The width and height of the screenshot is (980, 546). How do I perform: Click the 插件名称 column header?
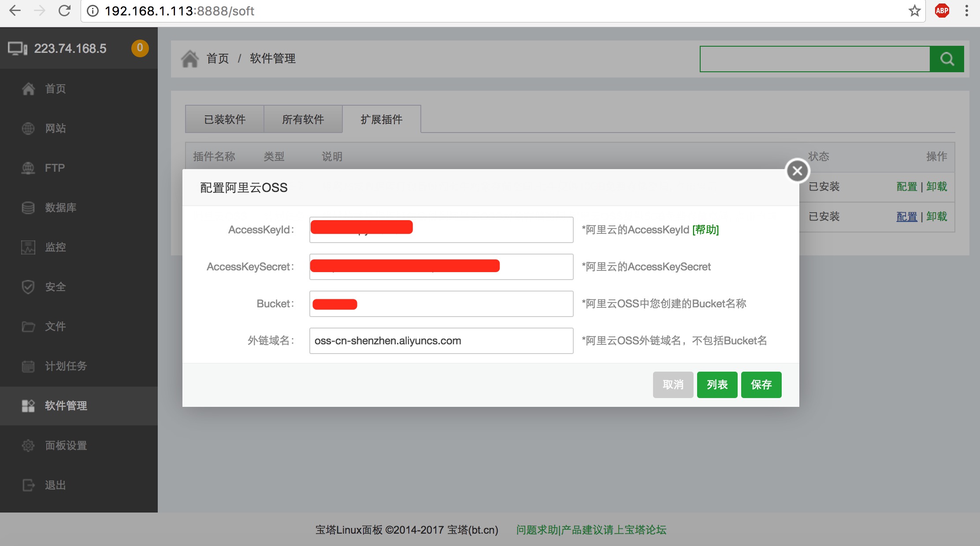(x=214, y=156)
